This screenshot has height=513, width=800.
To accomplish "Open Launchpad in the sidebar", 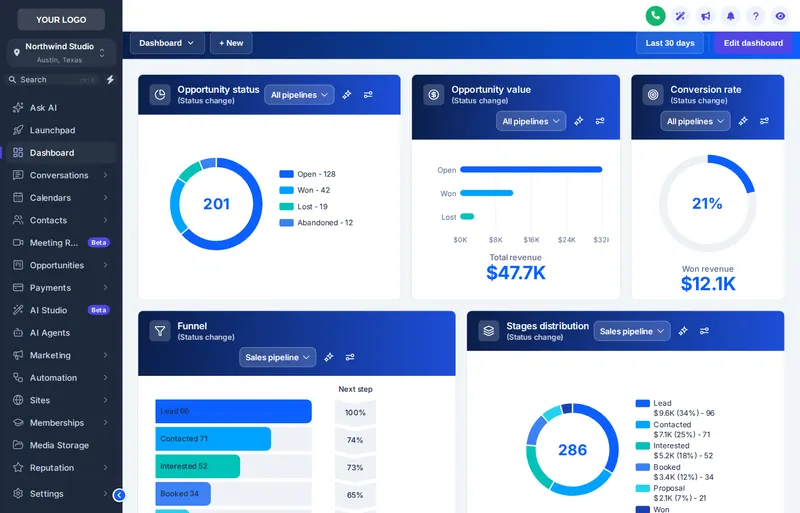I will click(x=61, y=130).
